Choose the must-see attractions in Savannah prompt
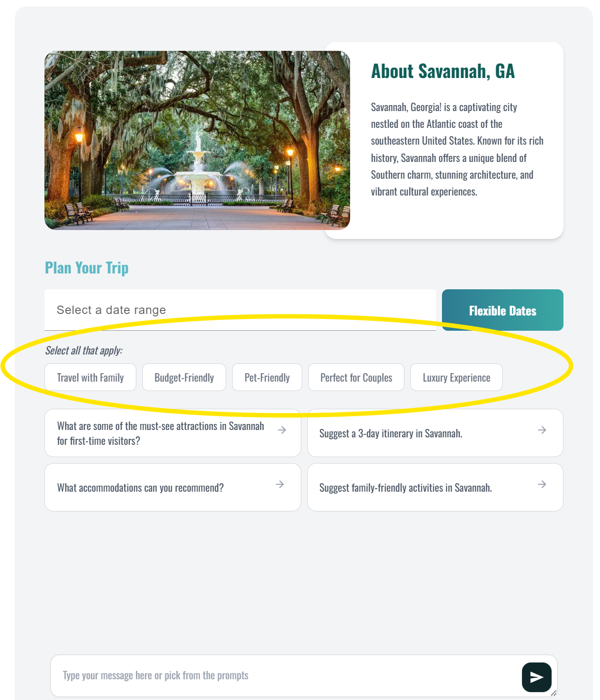 pos(172,433)
